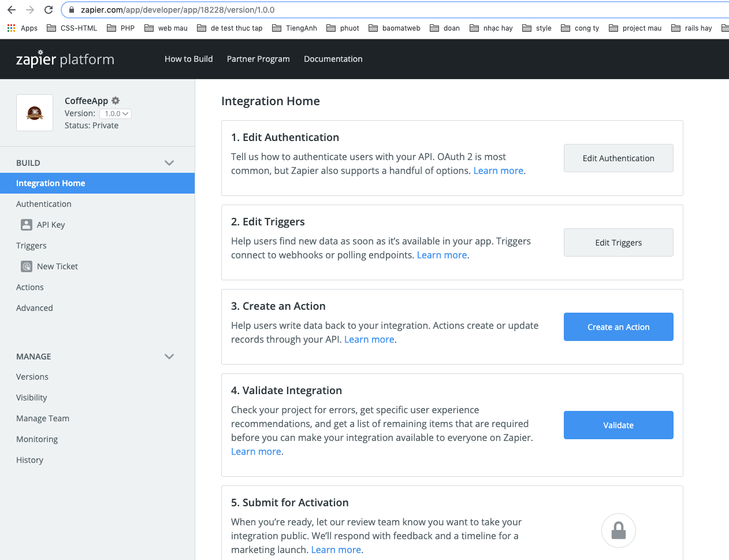Viewport: 729px width, 560px height.
Task: Open the Documentation menu item
Action: pyautogui.click(x=333, y=59)
